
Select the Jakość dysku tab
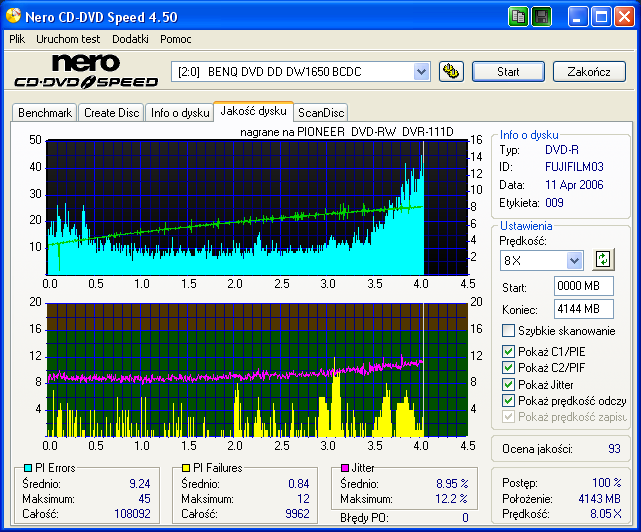click(x=253, y=111)
